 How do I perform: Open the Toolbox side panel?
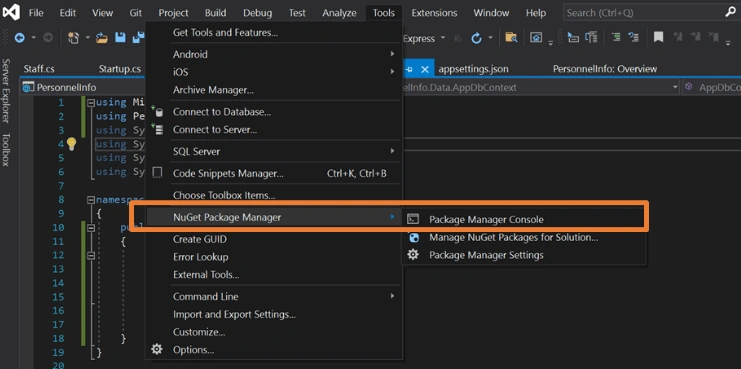6,150
